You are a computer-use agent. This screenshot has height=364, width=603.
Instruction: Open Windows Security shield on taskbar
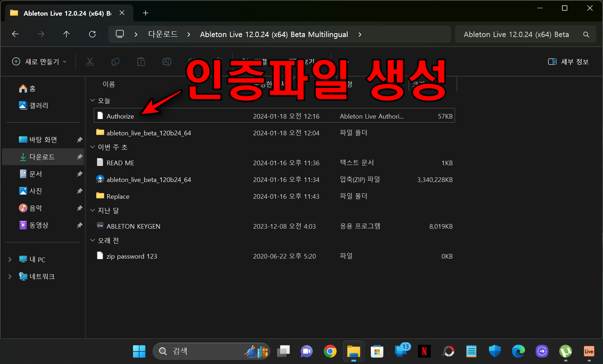click(495, 352)
